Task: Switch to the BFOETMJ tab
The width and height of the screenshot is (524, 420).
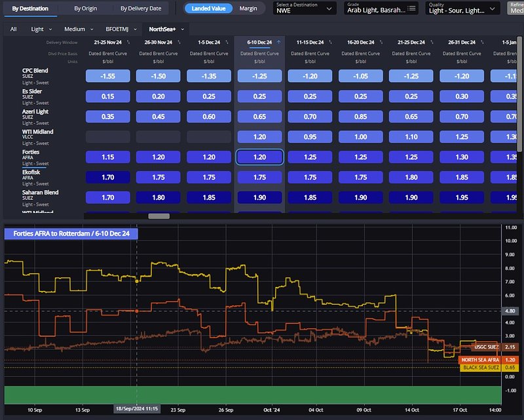Action: [x=118, y=29]
